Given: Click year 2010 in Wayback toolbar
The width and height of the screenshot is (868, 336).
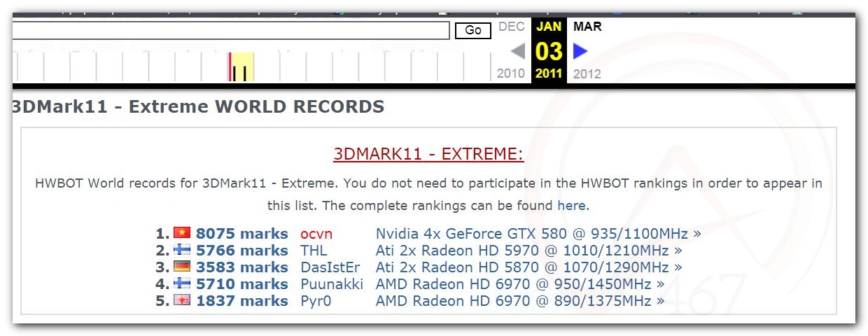Looking at the screenshot, I should click(x=511, y=73).
